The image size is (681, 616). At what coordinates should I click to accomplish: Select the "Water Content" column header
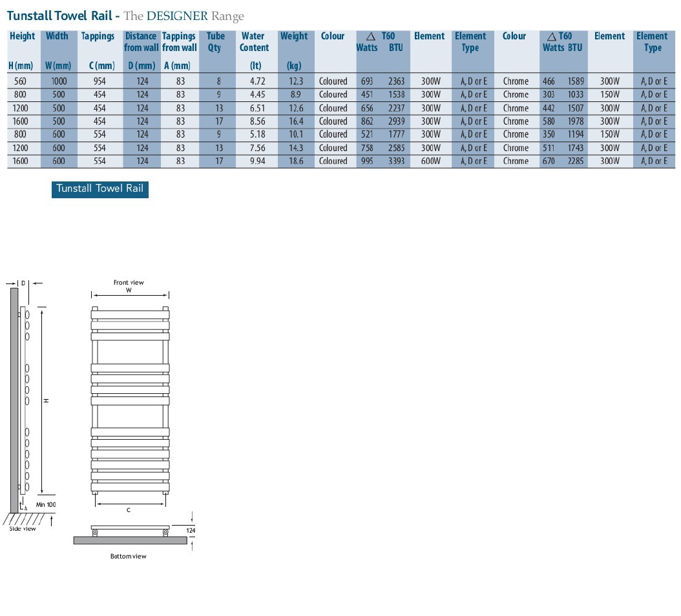coord(254,42)
